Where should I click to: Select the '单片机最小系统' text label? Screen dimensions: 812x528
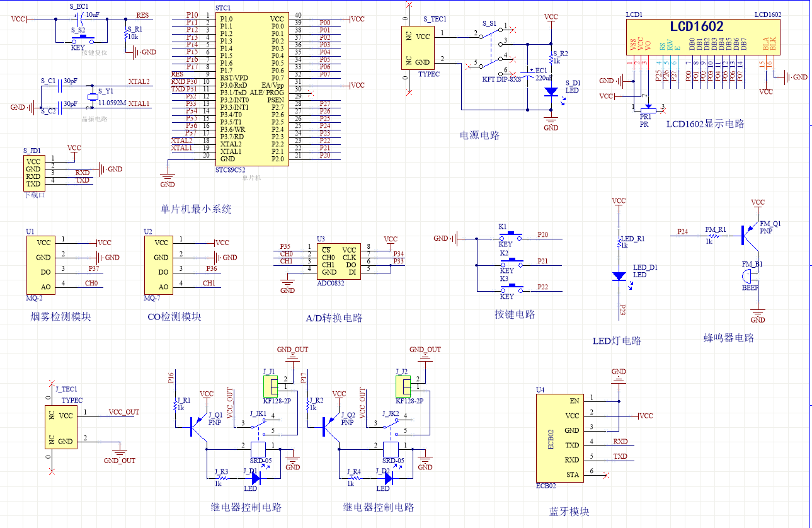pos(196,209)
